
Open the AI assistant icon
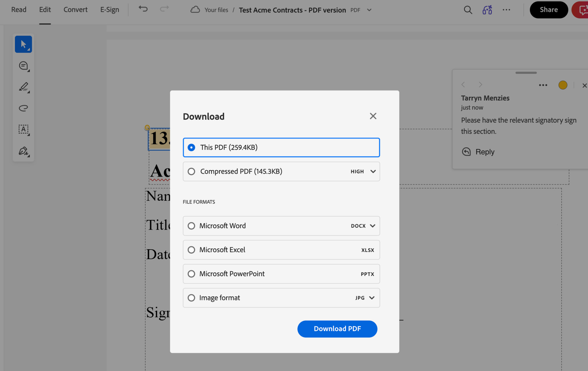pos(487,10)
